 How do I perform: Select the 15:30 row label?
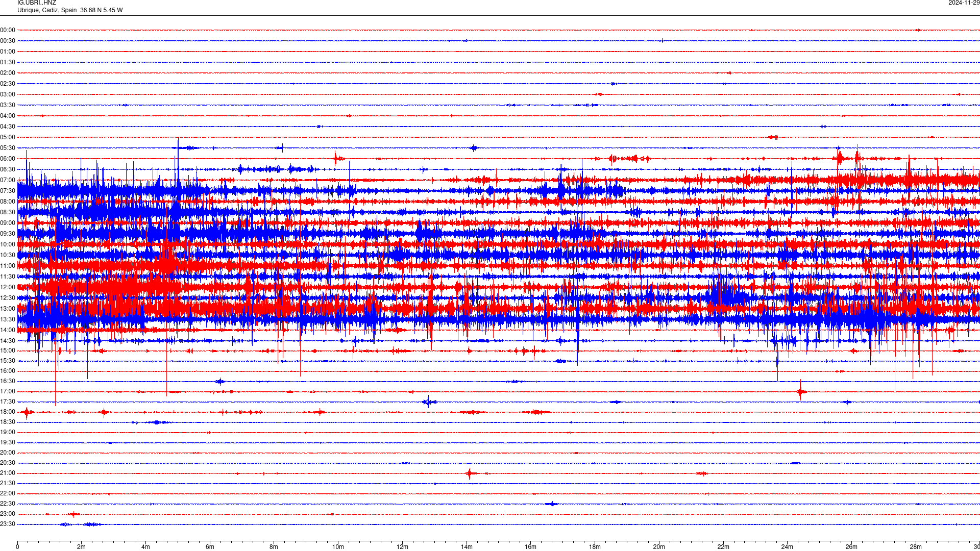pyautogui.click(x=8, y=361)
